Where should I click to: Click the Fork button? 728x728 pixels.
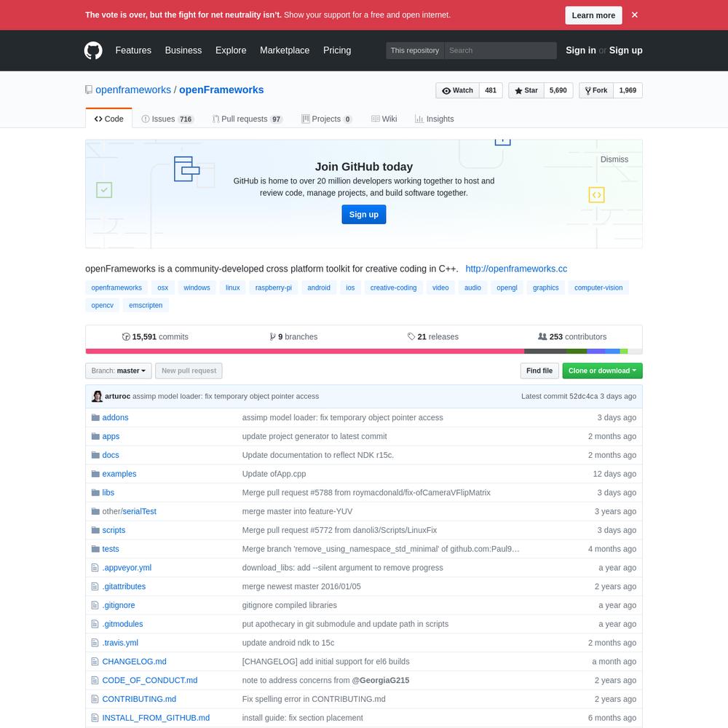(596, 90)
